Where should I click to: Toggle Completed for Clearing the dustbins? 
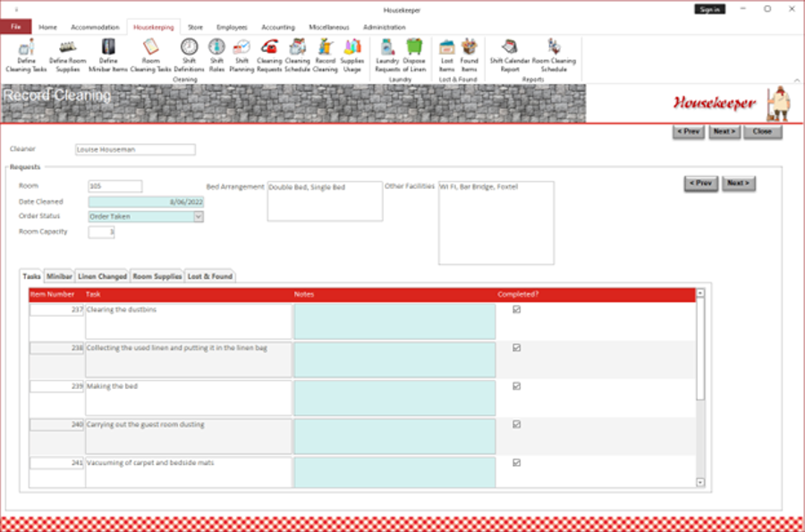[516, 309]
